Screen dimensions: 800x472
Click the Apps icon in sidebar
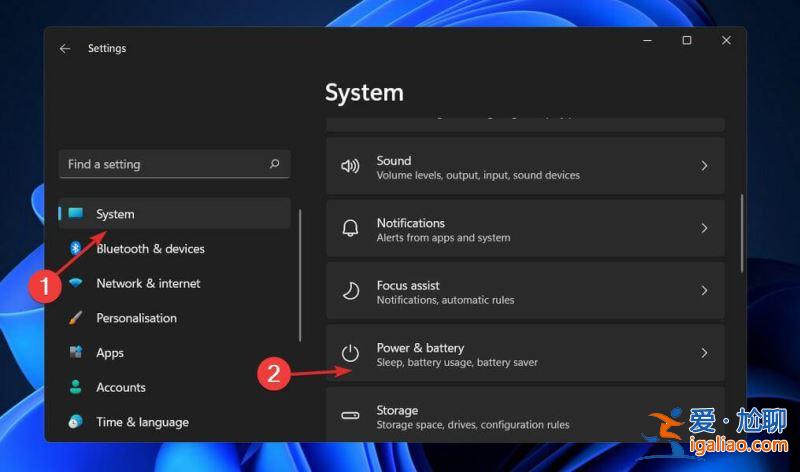coord(76,352)
